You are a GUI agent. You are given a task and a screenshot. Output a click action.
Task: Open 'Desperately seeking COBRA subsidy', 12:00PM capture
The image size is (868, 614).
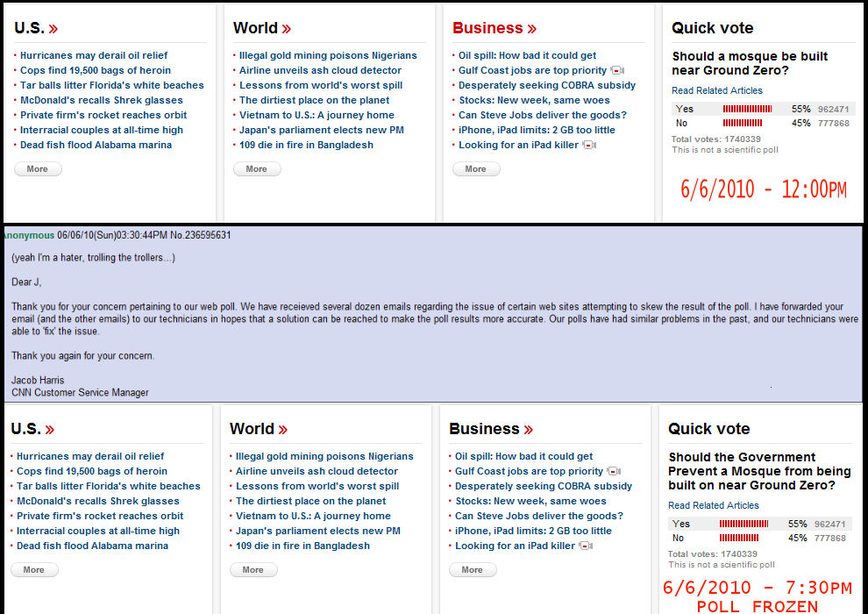(547, 85)
